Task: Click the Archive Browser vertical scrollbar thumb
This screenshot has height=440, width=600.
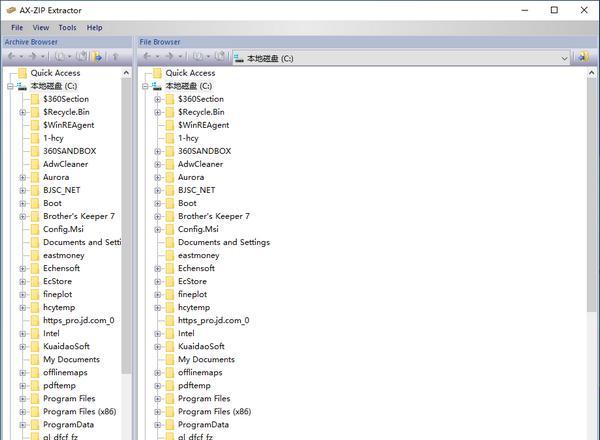Action: (126, 226)
